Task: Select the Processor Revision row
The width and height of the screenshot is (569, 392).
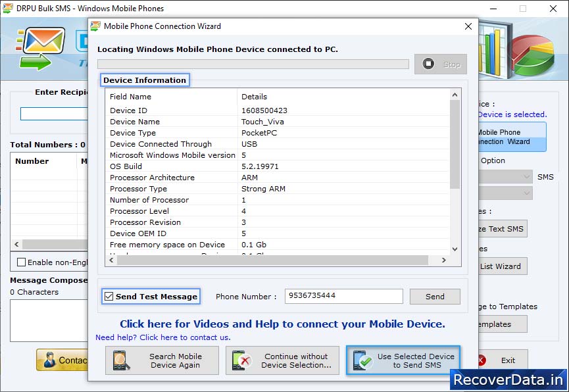Action: (x=277, y=222)
